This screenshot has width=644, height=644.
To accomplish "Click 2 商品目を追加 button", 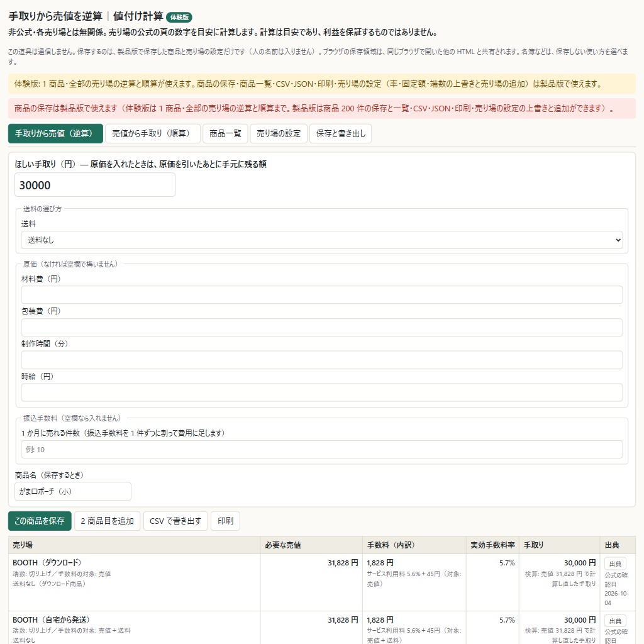I will [x=107, y=521].
